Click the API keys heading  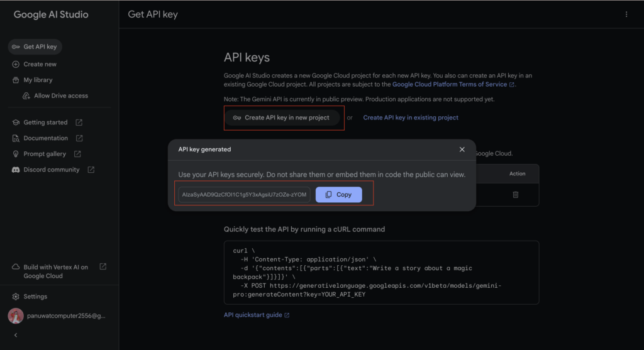tap(247, 57)
